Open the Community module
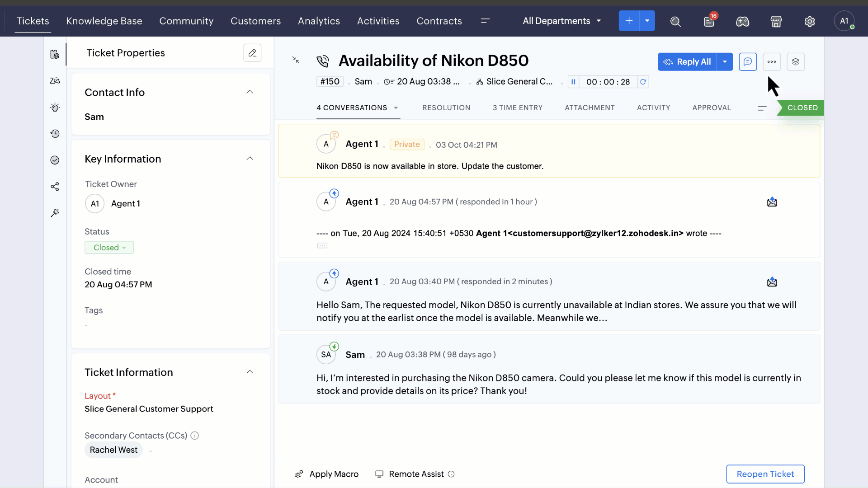The width and height of the screenshot is (868, 488). (x=186, y=21)
